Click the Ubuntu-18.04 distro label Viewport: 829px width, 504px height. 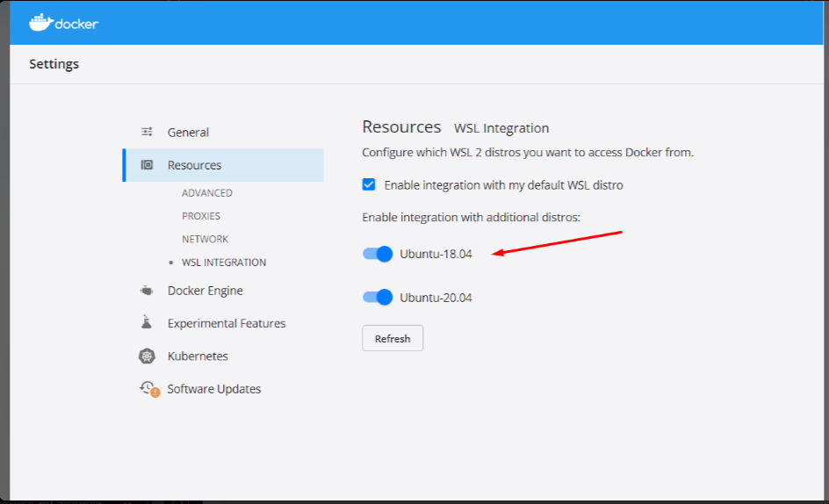pos(436,254)
